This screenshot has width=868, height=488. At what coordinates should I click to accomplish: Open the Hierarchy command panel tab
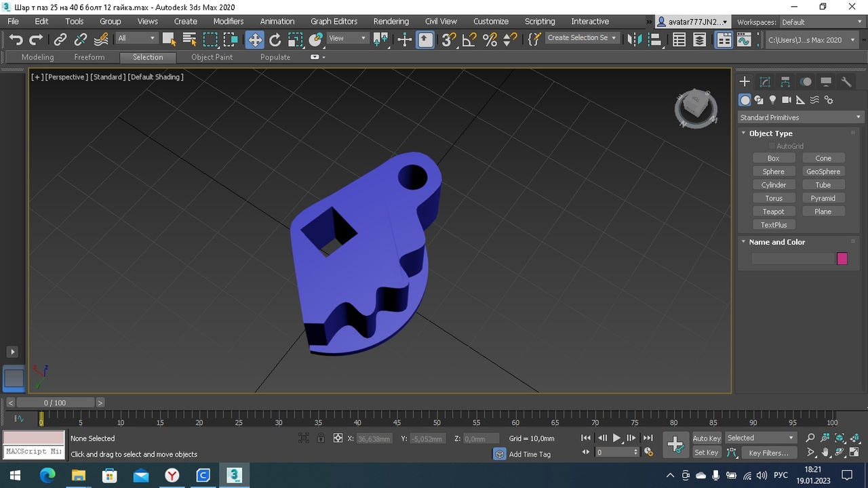(785, 82)
